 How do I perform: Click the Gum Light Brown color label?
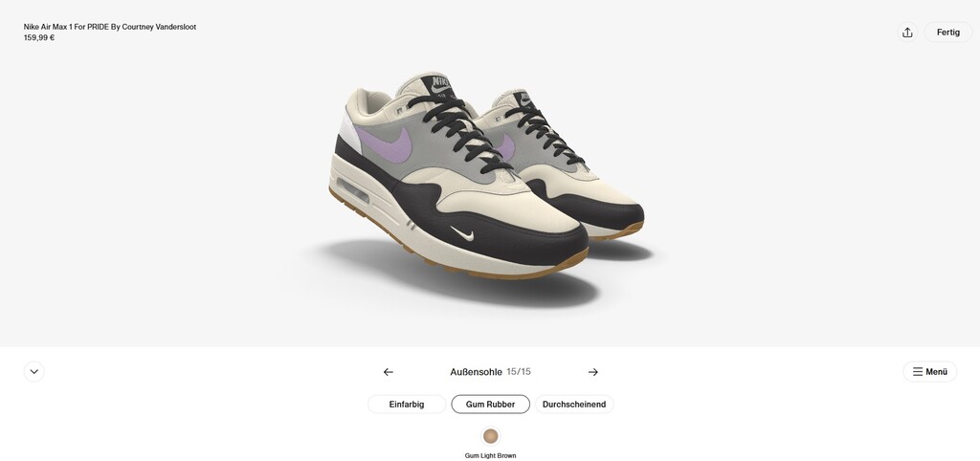pyautogui.click(x=491, y=455)
